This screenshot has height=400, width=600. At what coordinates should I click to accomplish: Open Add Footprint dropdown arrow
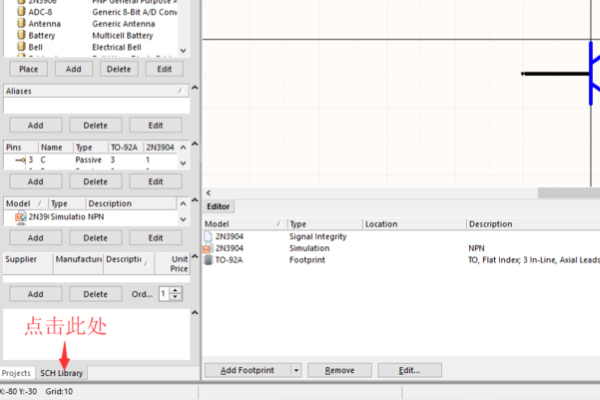[296, 370]
